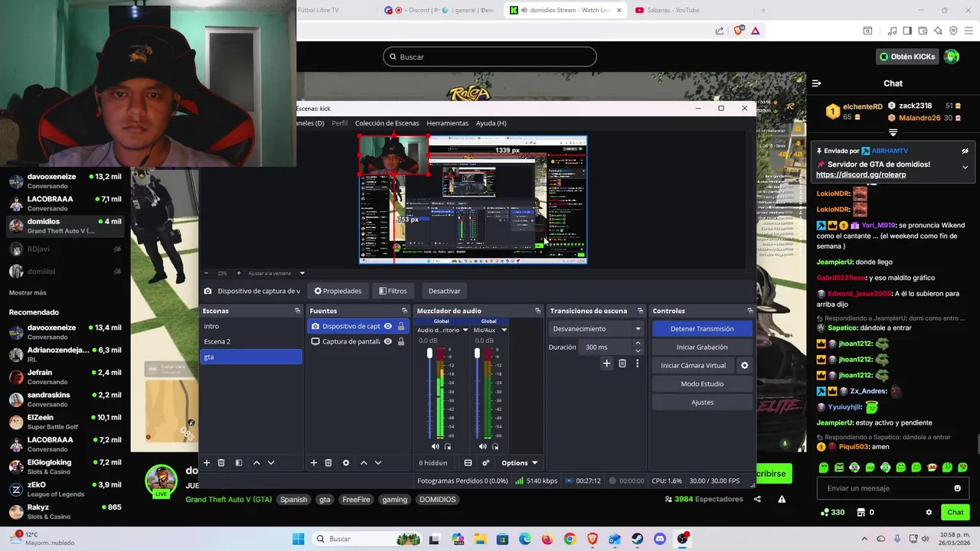The image size is (980, 551).
Task: Expand the pinned chat message chevron
Action: pyautogui.click(x=965, y=167)
